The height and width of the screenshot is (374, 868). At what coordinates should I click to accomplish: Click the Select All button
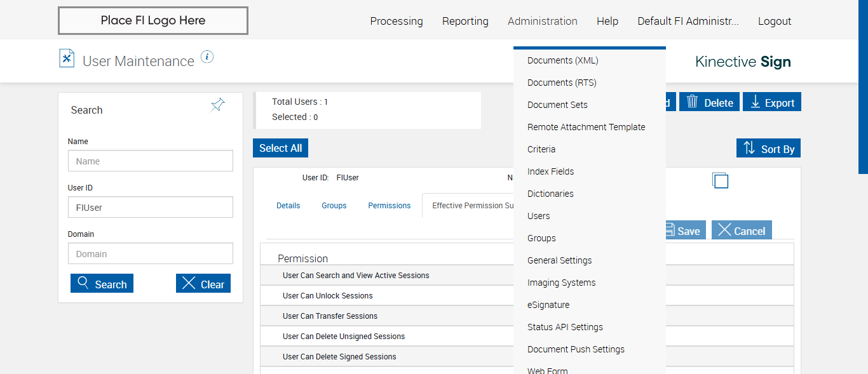click(280, 148)
